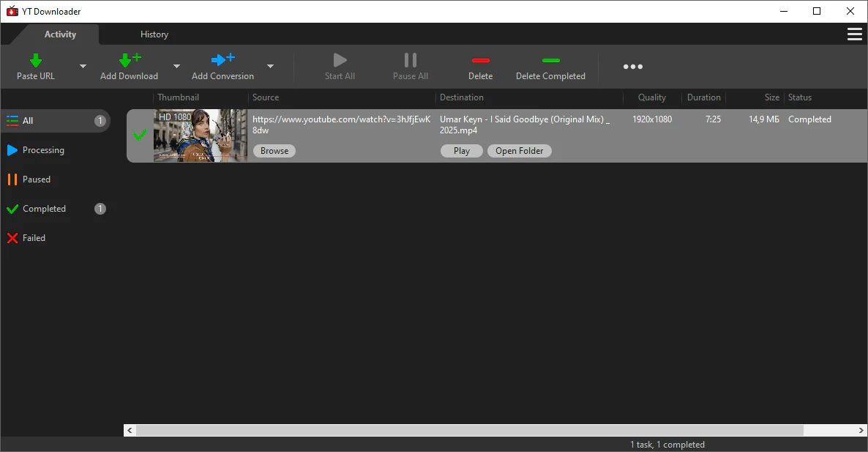Click the Delete Completed green icon
Image resolution: width=868 pixels, height=452 pixels.
550,61
